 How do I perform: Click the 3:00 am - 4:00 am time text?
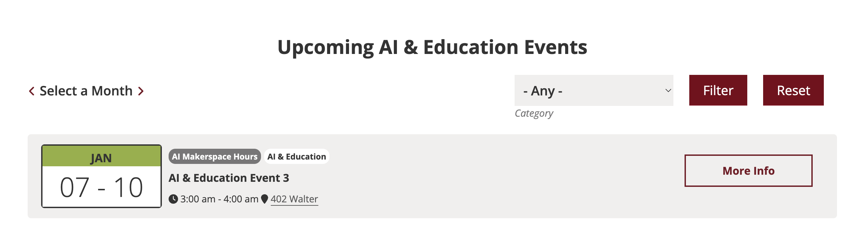219,199
